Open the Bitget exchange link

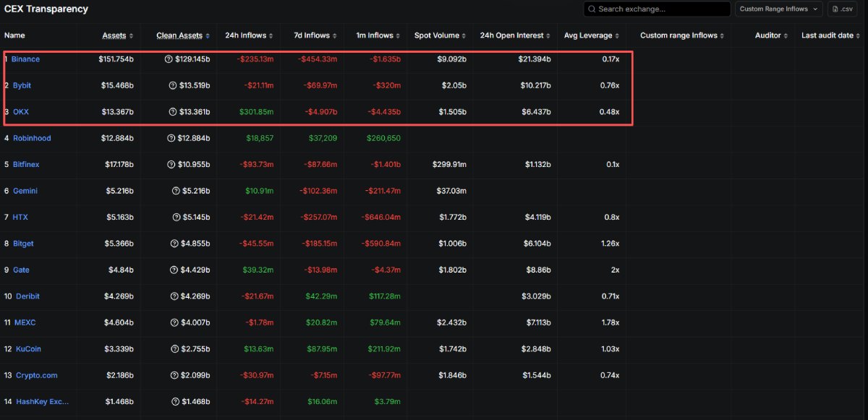pos(23,244)
